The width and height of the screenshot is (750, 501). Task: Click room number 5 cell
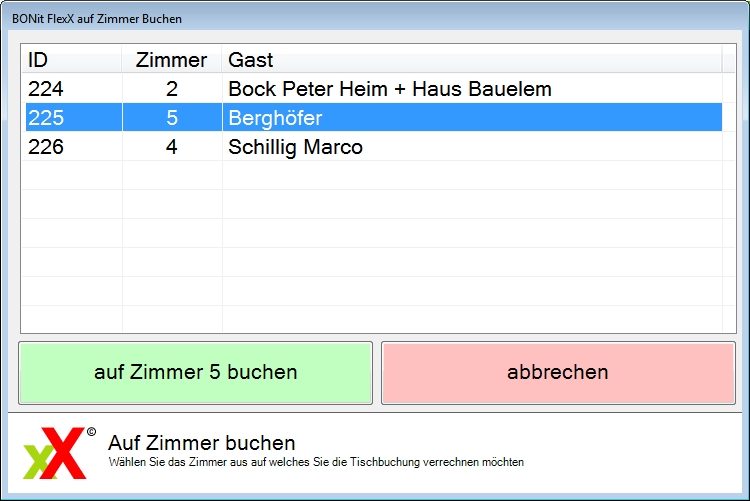click(x=172, y=118)
